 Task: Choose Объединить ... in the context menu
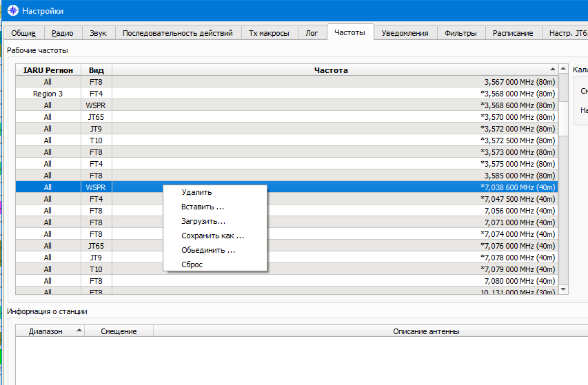click(x=215, y=250)
